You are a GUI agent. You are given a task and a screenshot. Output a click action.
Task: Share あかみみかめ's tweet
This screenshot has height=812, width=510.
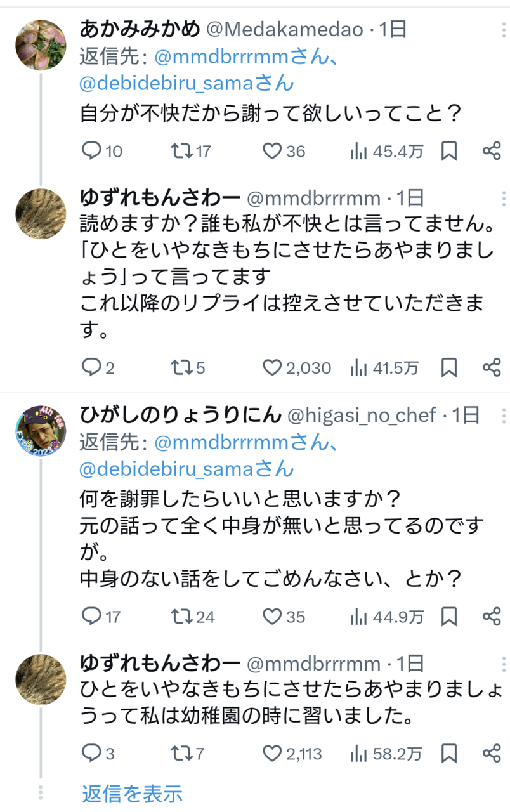point(492,151)
